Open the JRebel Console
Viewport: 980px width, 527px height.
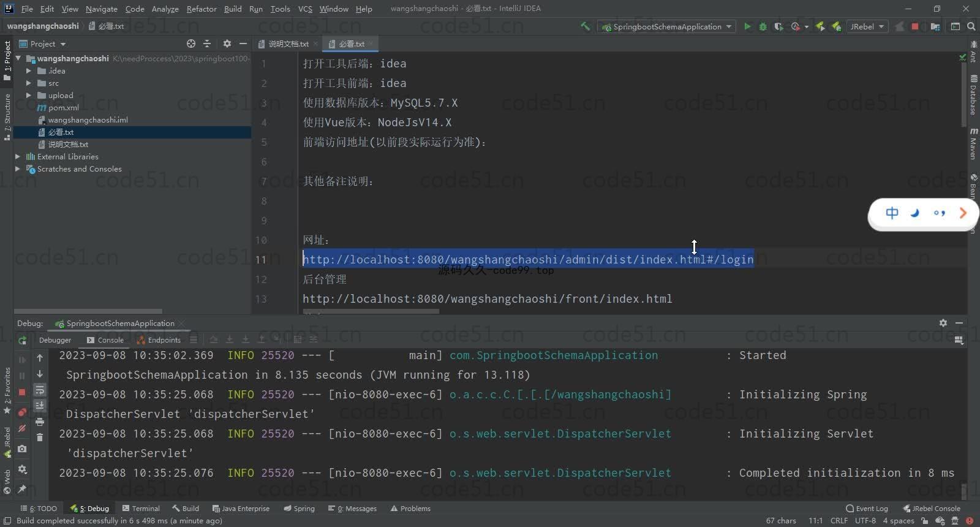tap(931, 509)
